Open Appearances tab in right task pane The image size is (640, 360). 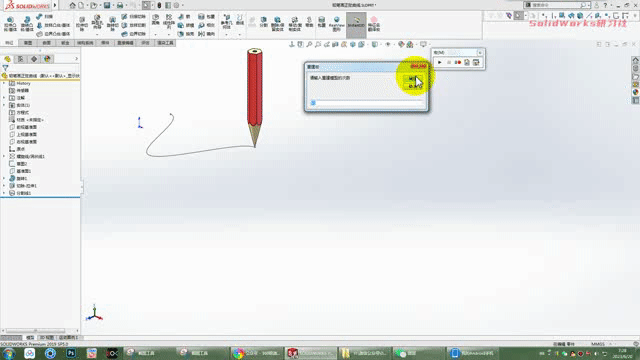pos(636,92)
